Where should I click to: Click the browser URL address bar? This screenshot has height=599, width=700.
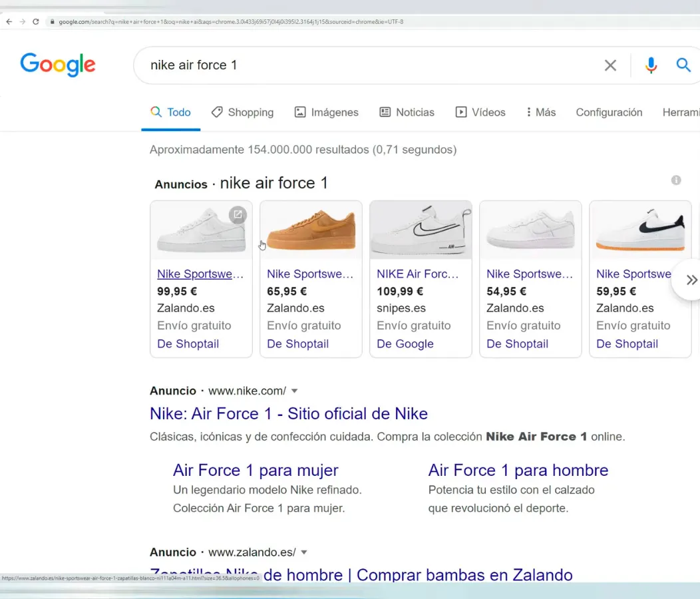373,21
